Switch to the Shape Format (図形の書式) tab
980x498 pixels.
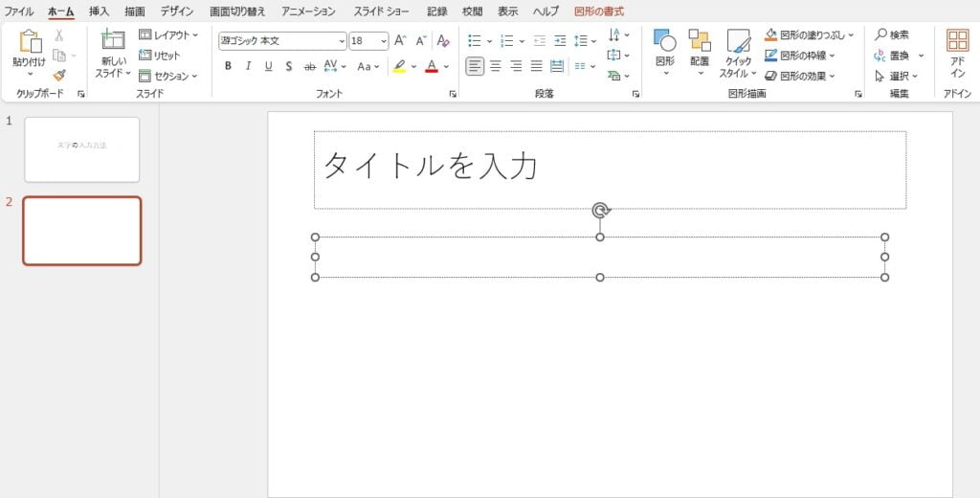(x=599, y=11)
